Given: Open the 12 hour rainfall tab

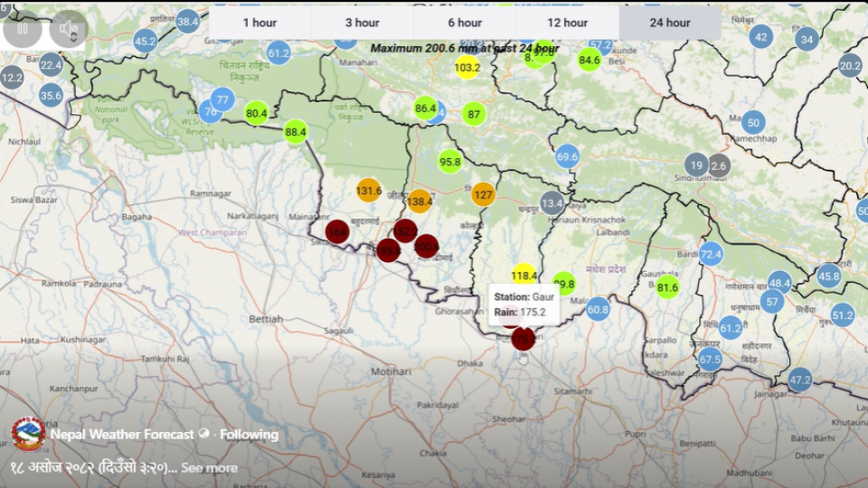Looking at the screenshot, I should click(x=568, y=23).
